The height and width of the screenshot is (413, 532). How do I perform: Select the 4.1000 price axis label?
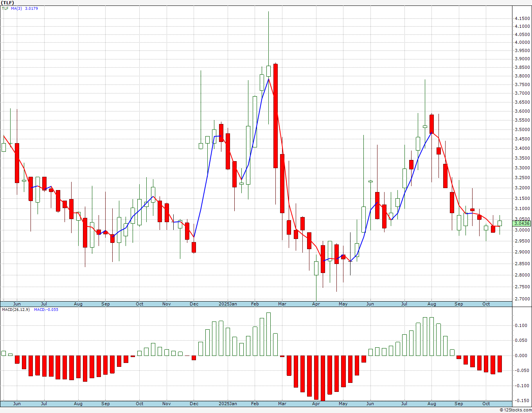(523, 27)
